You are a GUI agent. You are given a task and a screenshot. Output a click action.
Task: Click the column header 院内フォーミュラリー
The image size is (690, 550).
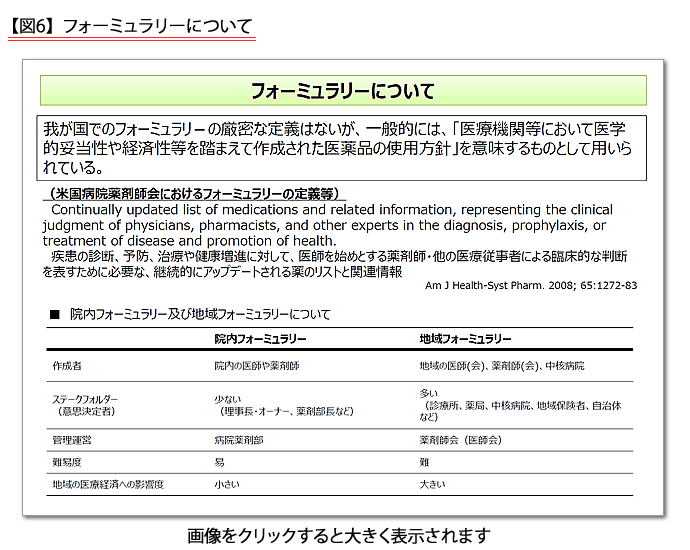coord(260,339)
